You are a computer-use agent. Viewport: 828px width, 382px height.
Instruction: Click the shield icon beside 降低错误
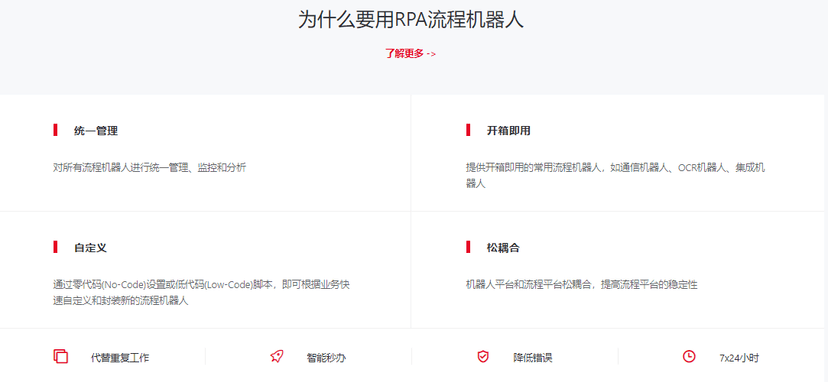pyautogui.click(x=483, y=357)
